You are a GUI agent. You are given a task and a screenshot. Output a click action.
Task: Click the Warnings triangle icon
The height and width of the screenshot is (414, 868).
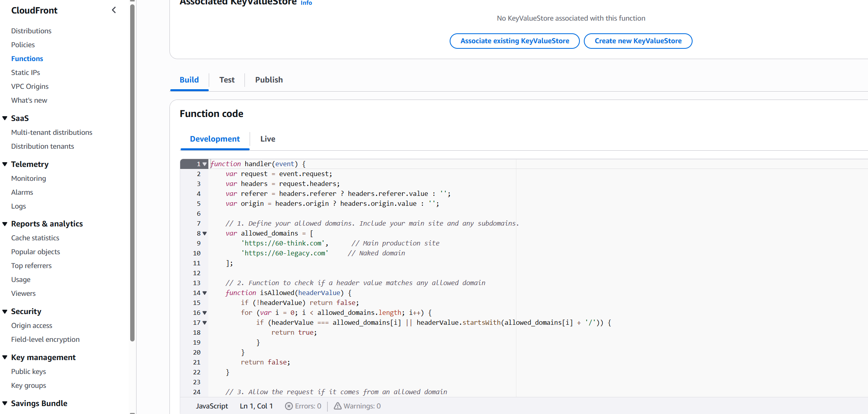point(337,406)
